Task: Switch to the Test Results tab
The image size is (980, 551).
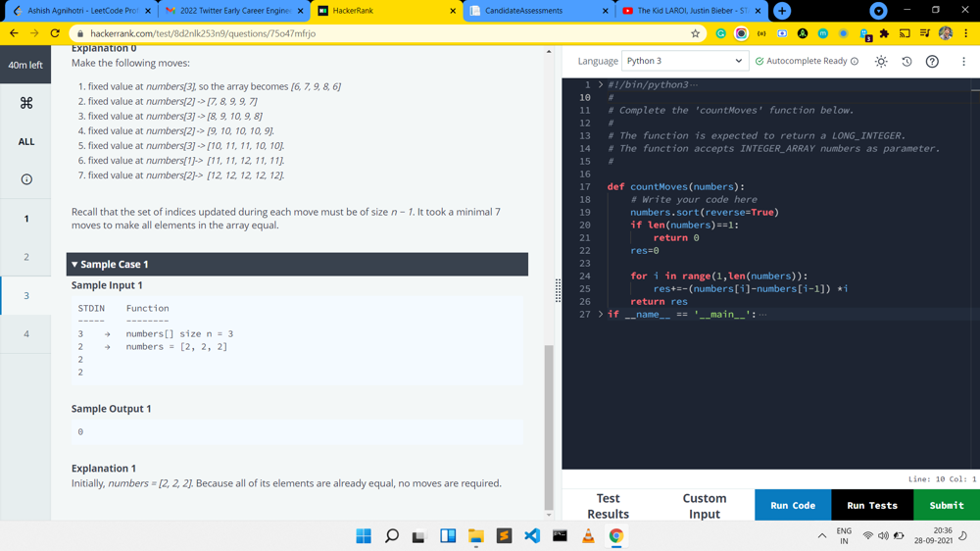Action: [x=608, y=506]
